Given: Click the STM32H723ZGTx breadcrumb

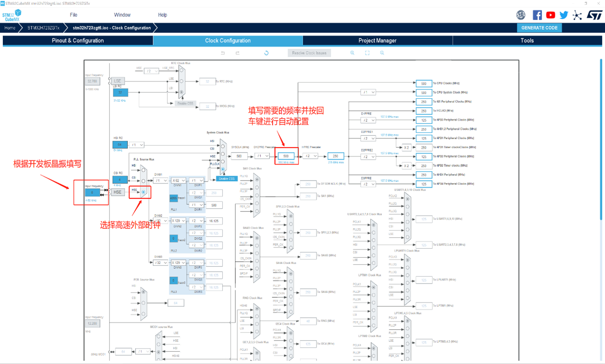Looking at the screenshot, I should point(43,28).
